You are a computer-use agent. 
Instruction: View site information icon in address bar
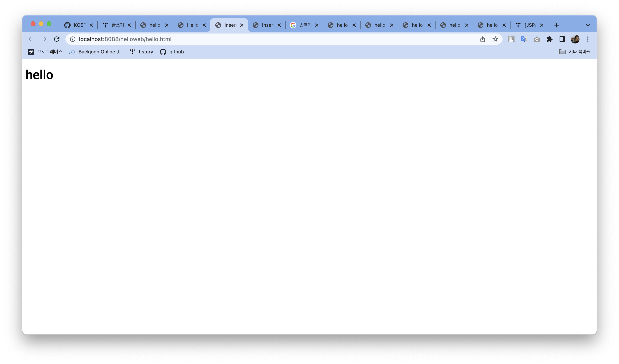click(x=73, y=39)
